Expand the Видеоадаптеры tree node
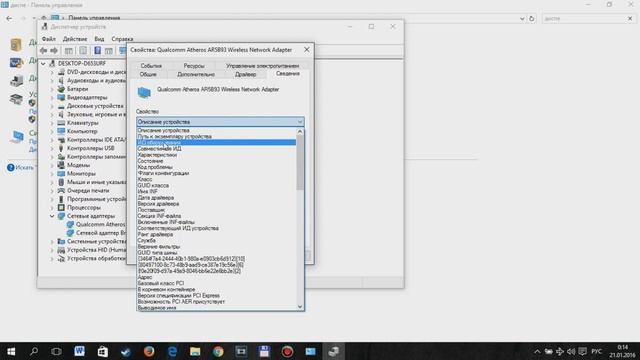640x360 pixels. [x=52, y=98]
